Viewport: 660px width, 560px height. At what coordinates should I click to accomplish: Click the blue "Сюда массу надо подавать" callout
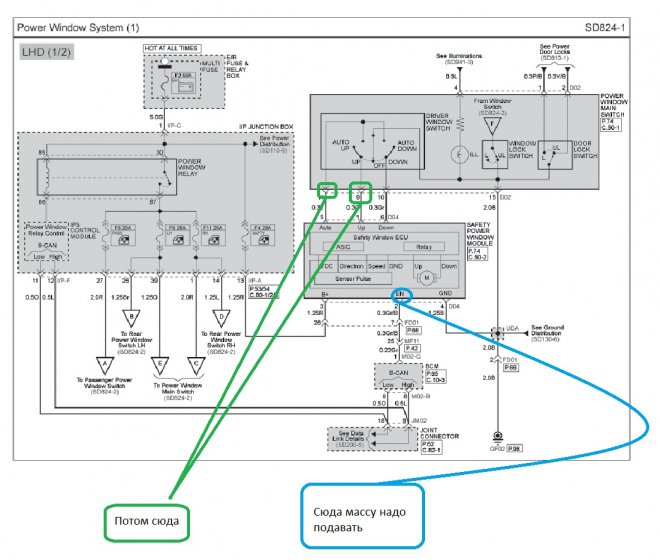[362, 516]
